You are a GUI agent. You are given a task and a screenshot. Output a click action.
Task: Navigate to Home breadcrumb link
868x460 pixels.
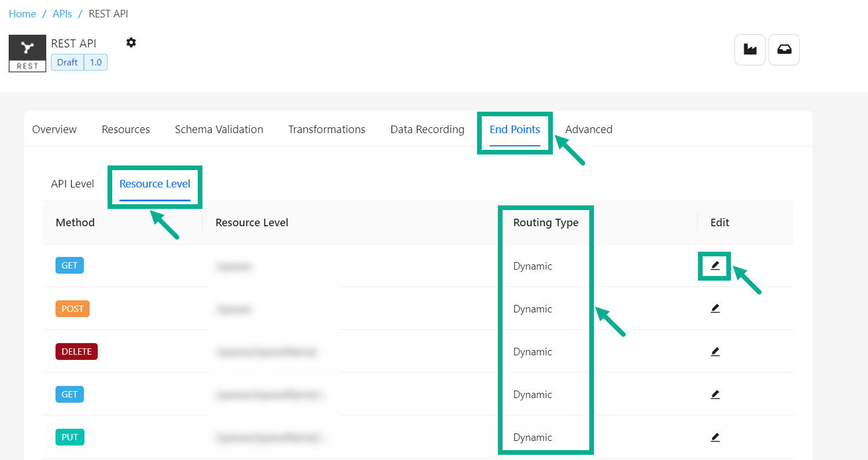[22, 14]
